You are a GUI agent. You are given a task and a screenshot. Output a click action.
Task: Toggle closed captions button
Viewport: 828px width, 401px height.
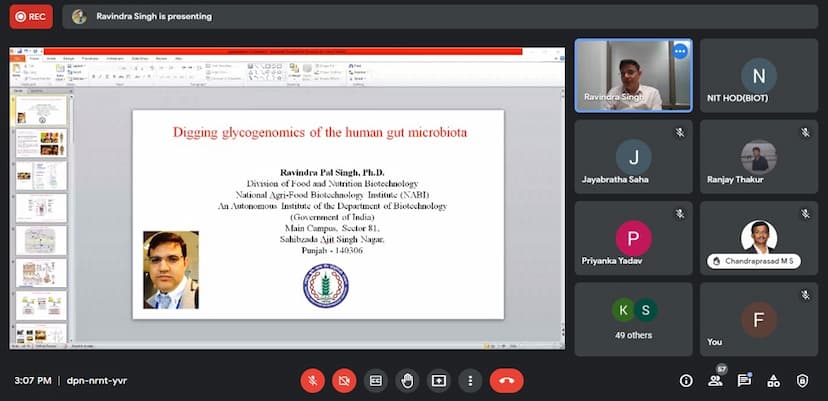tap(376, 380)
